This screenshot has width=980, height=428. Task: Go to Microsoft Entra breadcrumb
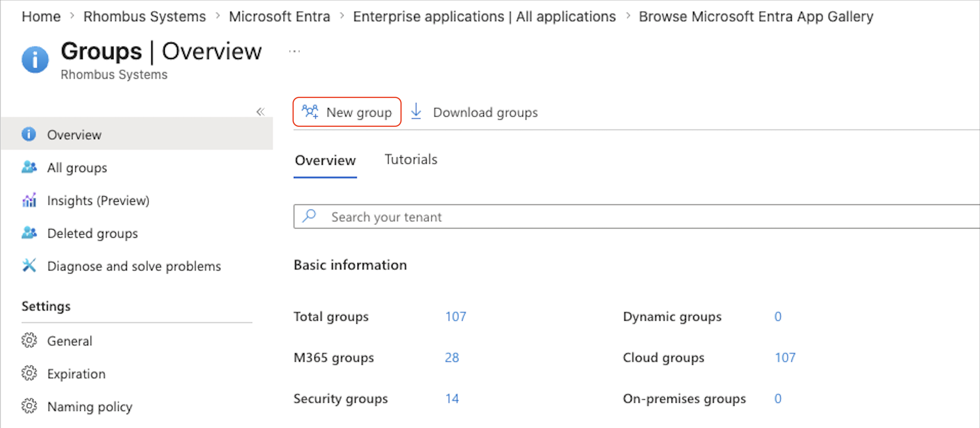[280, 16]
